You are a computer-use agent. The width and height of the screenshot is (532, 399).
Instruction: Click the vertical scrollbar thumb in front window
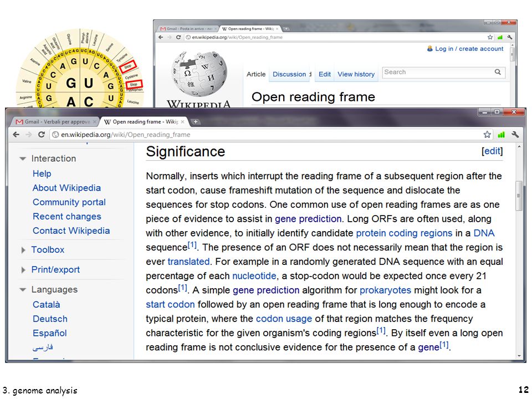point(519,196)
